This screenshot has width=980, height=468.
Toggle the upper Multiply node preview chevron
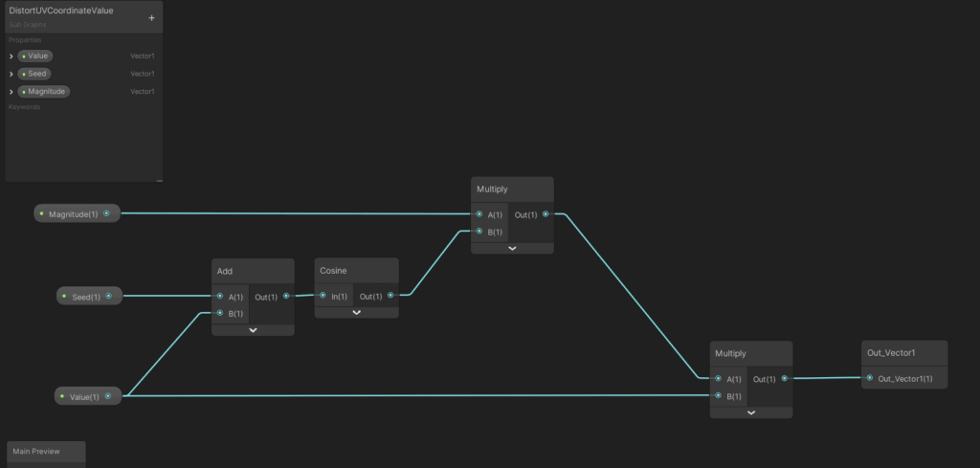coord(512,248)
